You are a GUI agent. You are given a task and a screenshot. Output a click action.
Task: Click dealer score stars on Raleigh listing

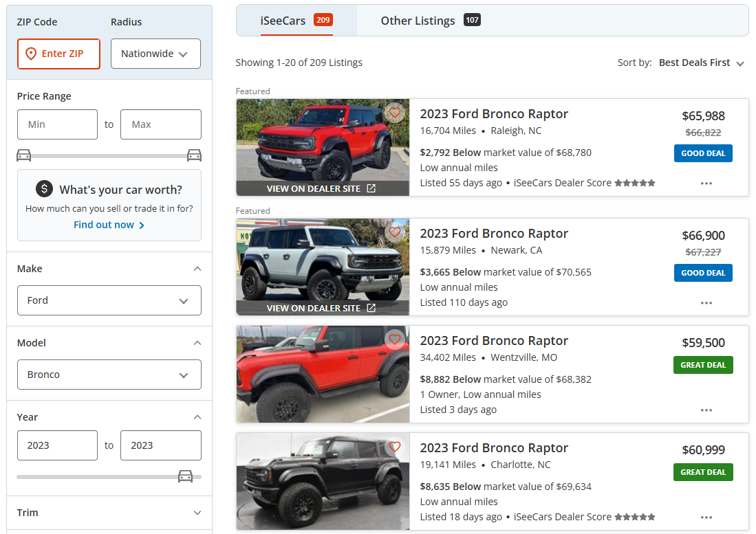pos(635,183)
